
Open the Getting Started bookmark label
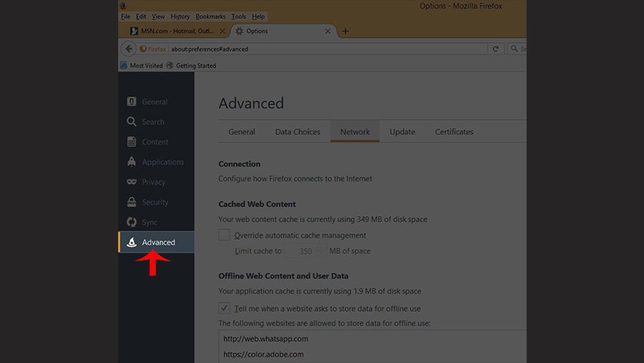[x=196, y=66]
